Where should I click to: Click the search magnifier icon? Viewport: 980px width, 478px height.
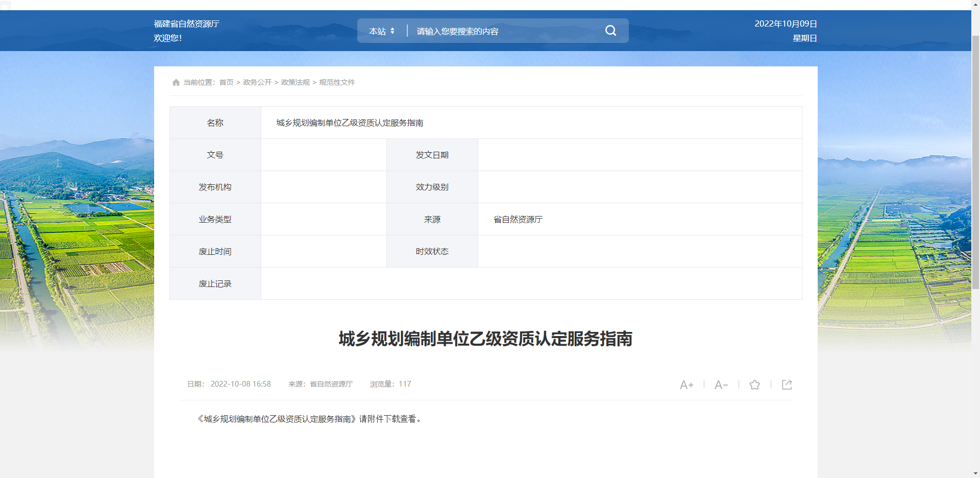610,31
